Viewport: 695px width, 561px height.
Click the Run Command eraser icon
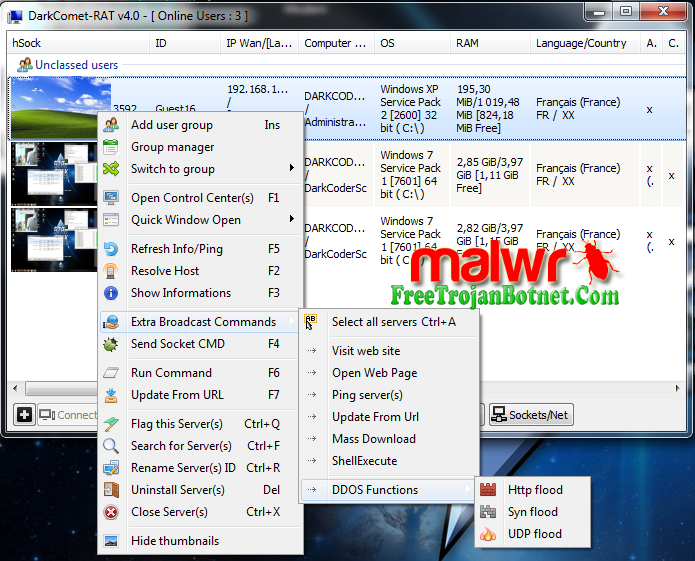tap(111, 373)
